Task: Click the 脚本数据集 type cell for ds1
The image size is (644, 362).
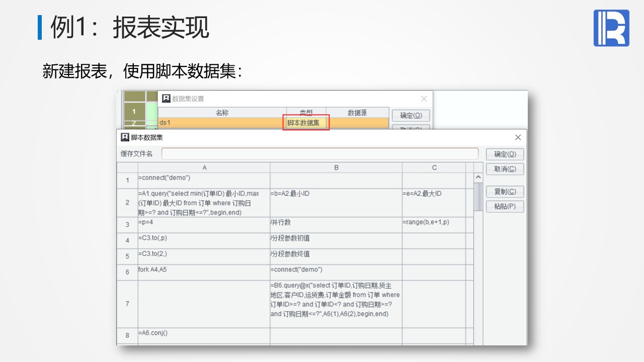Action: pyautogui.click(x=306, y=123)
